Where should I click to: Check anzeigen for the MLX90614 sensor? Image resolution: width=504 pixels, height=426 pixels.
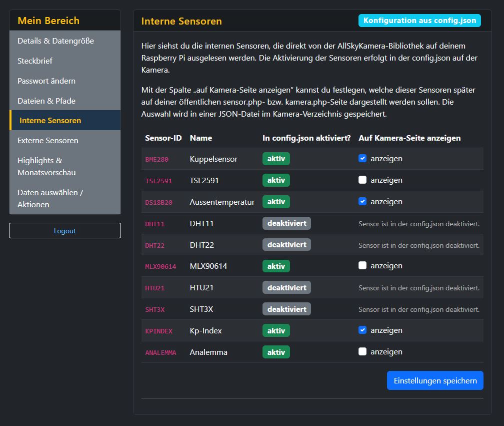362,266
